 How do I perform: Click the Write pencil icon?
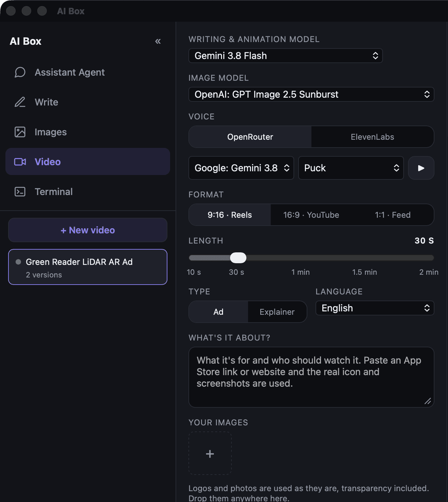tap(20, 102)
